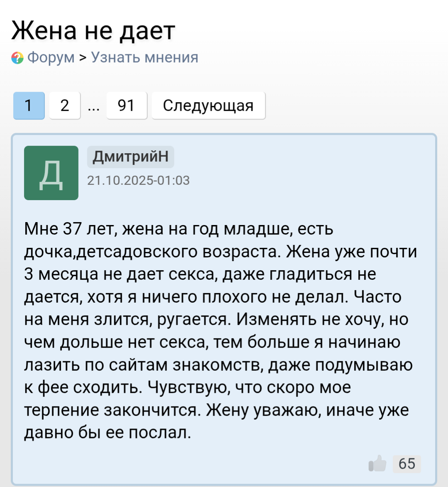Image resolution: width=448 pixels, height=487 pixels.
Task: Open ДмитрийН's green avatar
Action: pyautogui.click(x=51, y=173)
